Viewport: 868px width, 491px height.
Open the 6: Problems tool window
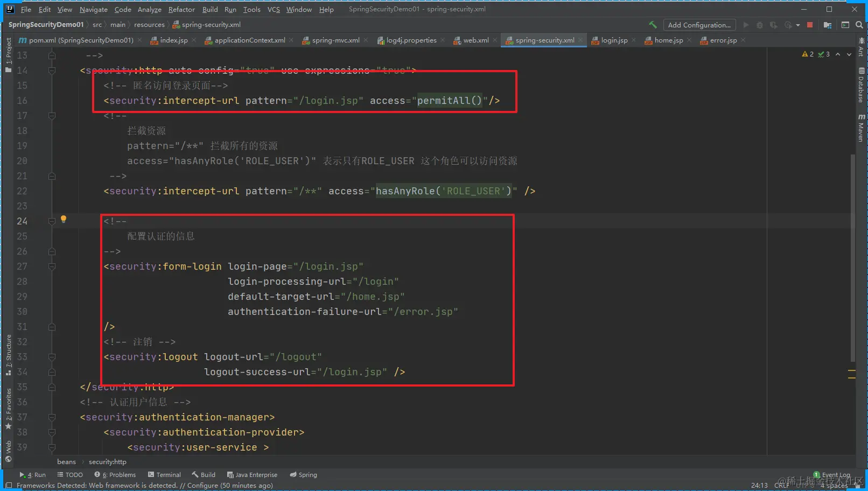115,475
